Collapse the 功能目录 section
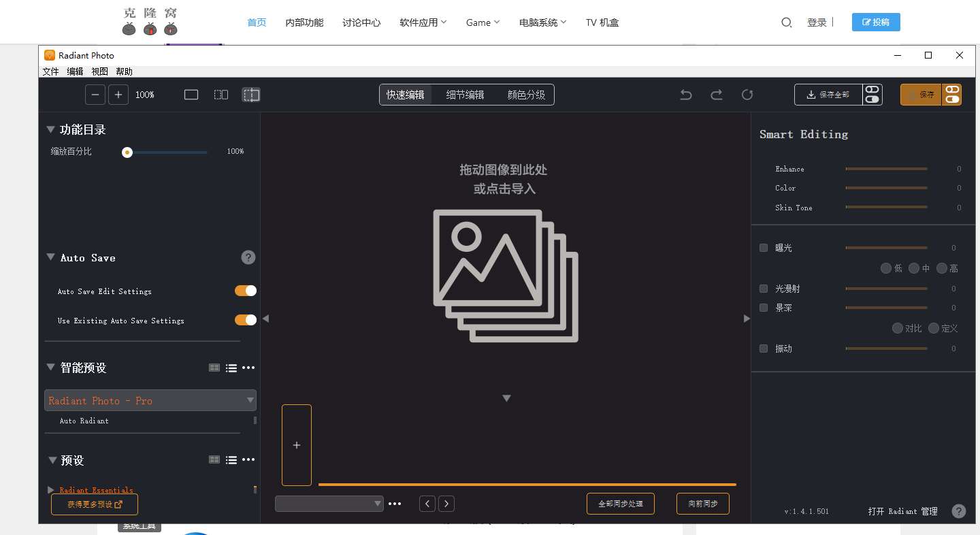Screen dimensions: 980x535 pyautogui.click(x=50, y=129)
